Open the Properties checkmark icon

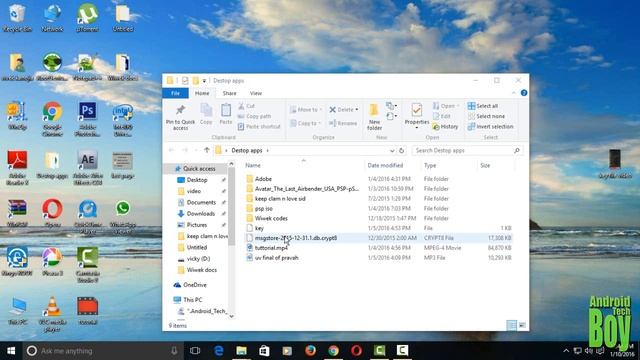(417, 111)
